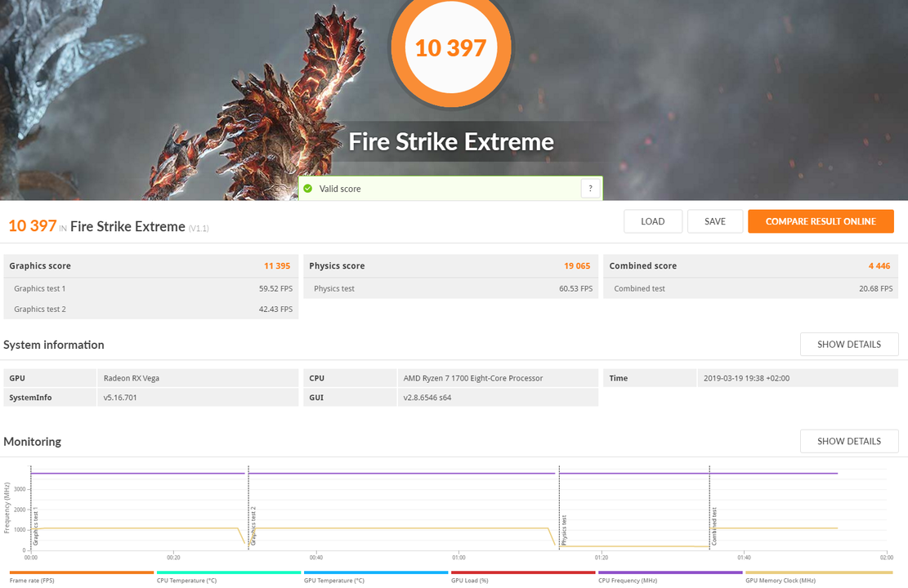This screenshot has width=908, height=588.
Task: Select the teal CPU Temperature legend bar
Action: [229, 572]
